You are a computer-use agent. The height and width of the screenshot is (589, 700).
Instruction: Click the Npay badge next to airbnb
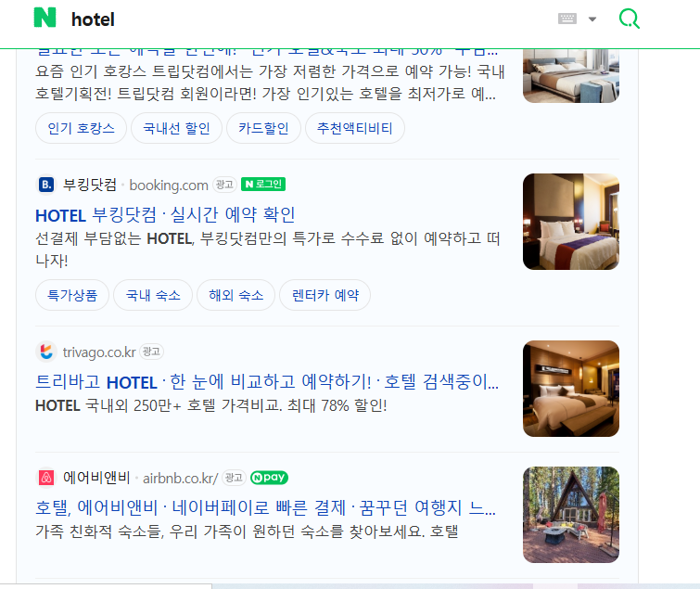click(x=269, y=478)
